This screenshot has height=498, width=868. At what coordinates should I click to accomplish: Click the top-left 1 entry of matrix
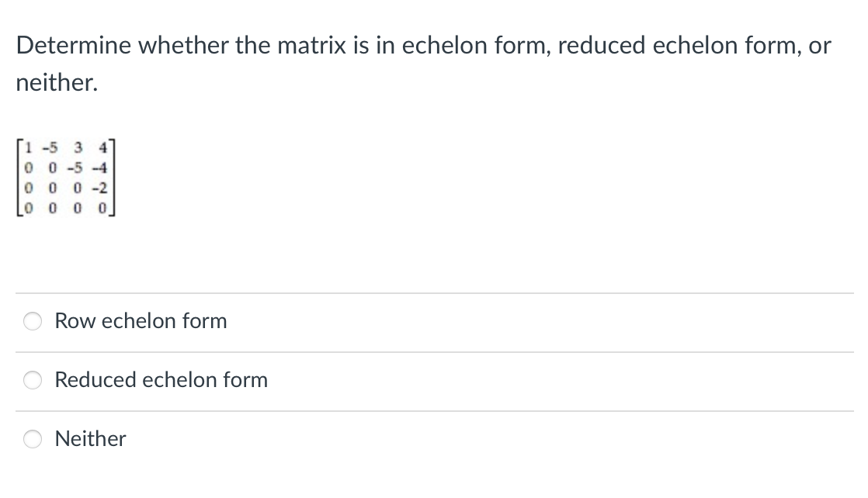(29, 147)
